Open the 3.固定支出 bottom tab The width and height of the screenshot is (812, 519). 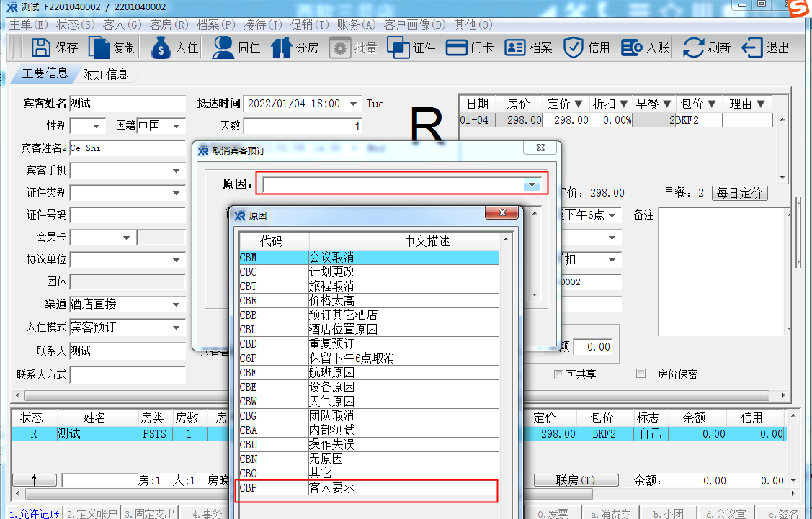(150, 513)
